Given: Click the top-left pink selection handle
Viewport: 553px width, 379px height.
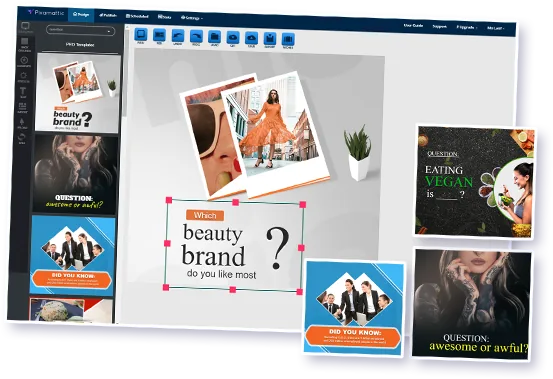Looking at the screenshot, I should click(169, 200).
